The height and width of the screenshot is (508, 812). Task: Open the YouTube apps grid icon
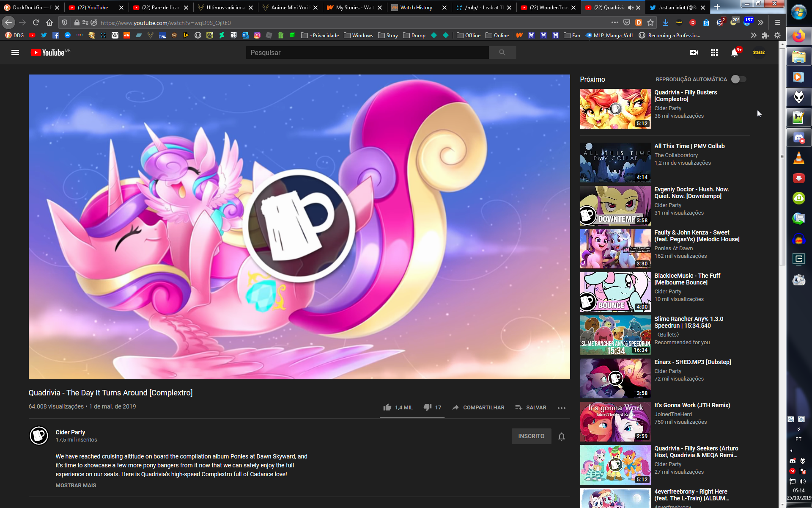tap(714, 52)
